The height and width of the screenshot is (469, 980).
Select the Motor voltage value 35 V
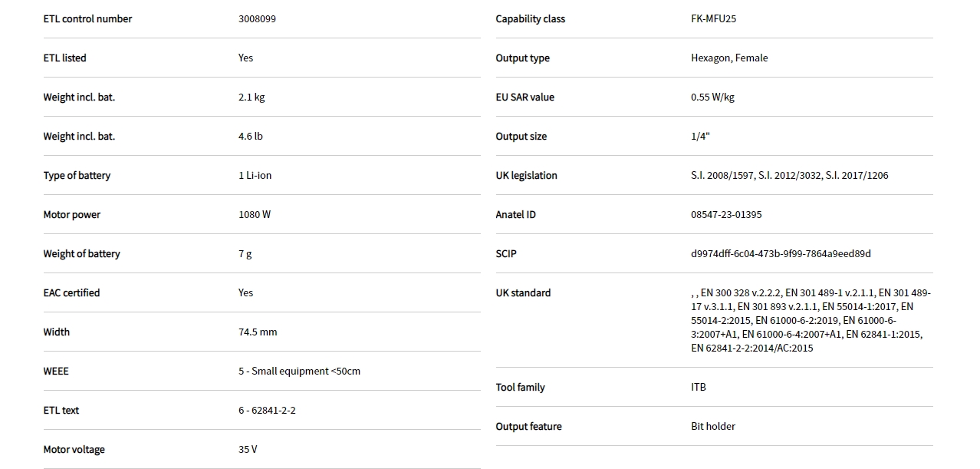(x=248, y=450)
